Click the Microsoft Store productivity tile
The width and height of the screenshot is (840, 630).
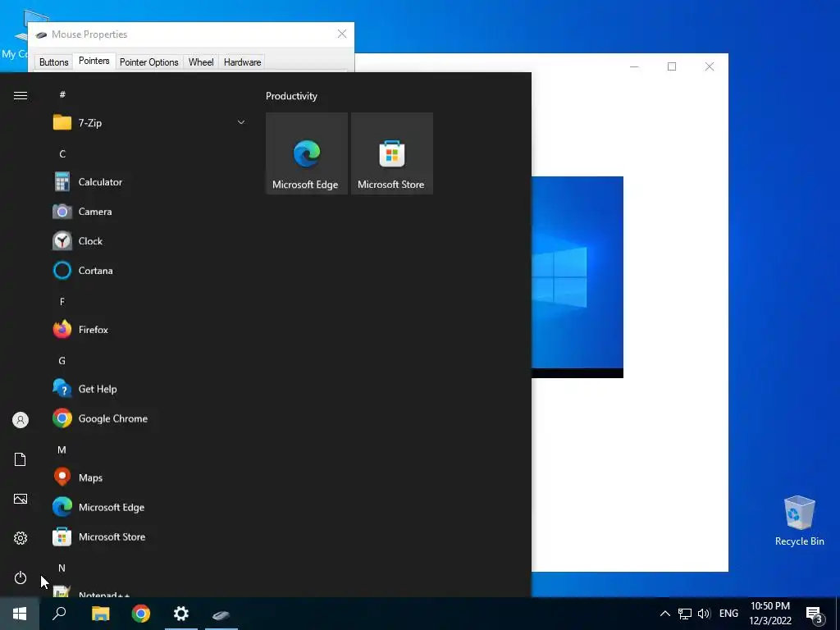(x=391, y=153)
